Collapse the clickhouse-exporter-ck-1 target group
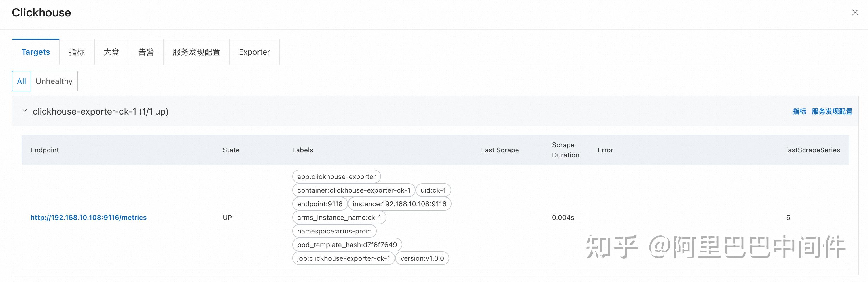 [25, 111]
